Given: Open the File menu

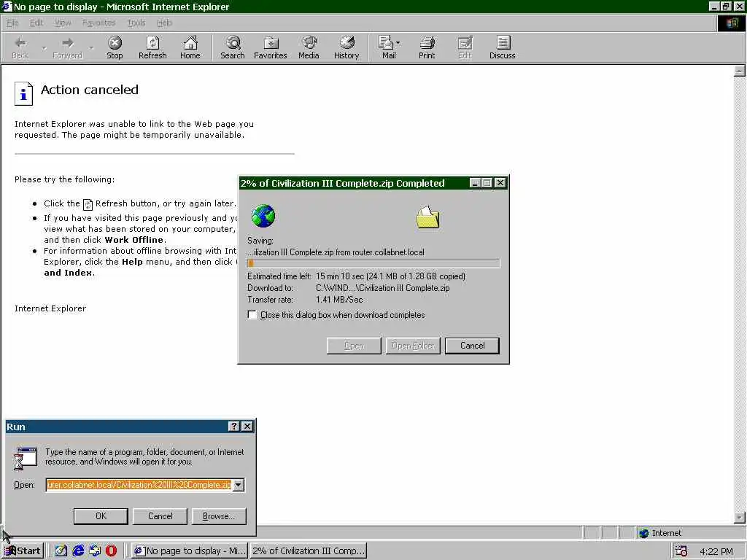Looking at the screenshot, I should coord(12,23).
